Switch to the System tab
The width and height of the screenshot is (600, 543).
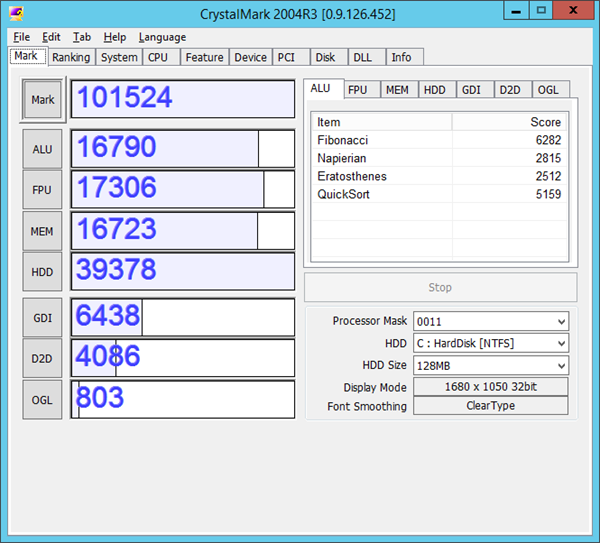tap(119, 57)
